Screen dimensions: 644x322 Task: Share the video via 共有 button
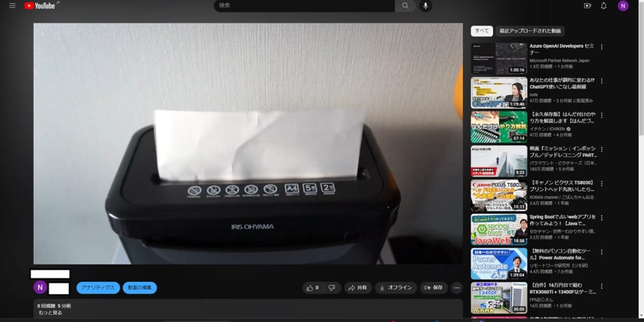click(x=358, y=288)
